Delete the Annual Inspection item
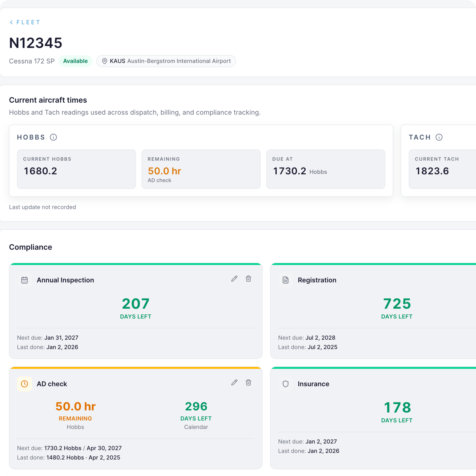Image resolution: width=476 pixels, height=476 pixels. click(x=248, y=279)
